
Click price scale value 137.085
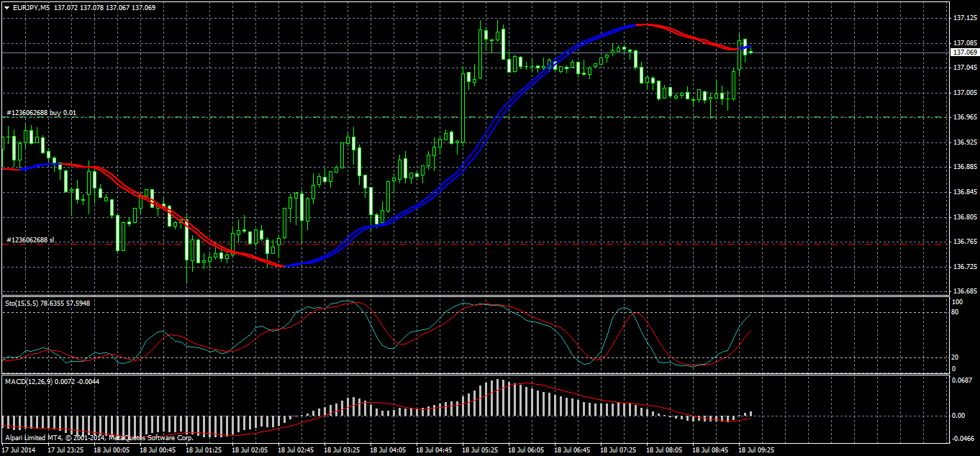coord(964,43)
